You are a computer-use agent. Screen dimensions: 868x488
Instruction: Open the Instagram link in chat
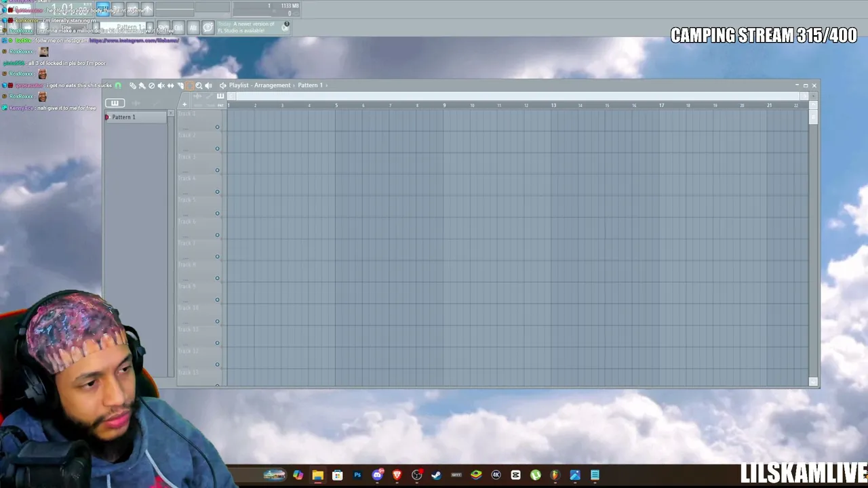[x=134, y=41]
